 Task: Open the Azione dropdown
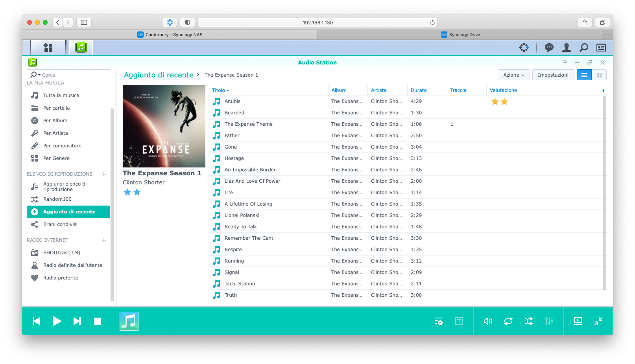point(513,75)
